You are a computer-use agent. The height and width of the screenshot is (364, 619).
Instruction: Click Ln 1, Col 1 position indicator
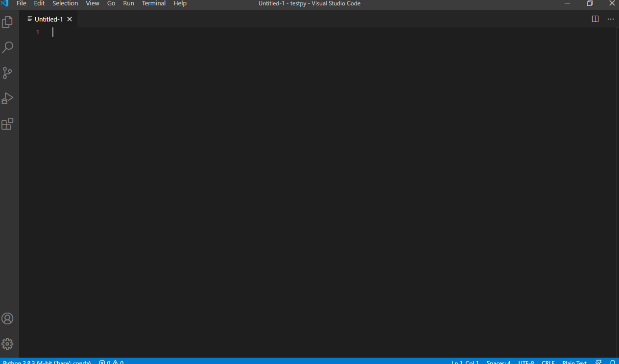(x=465, y=363)
